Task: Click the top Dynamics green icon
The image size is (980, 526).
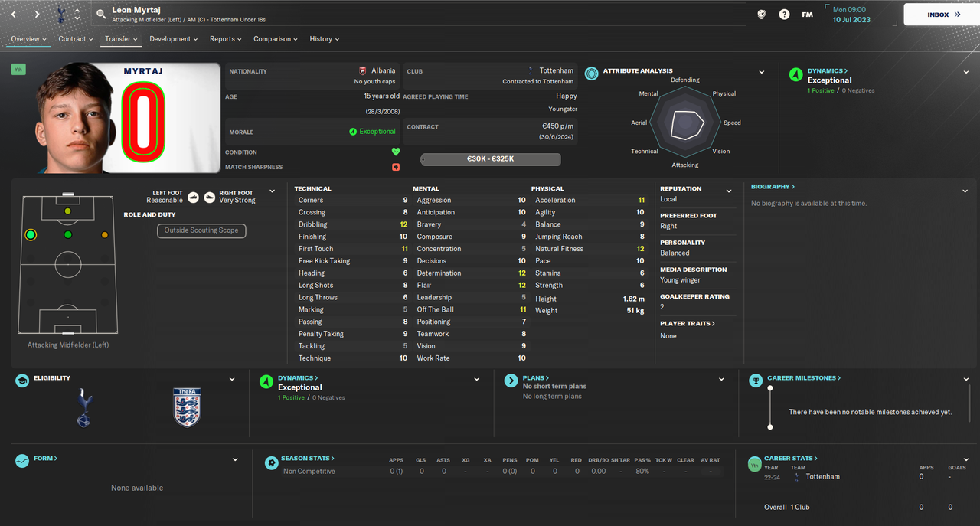Action: click(795, 74)
